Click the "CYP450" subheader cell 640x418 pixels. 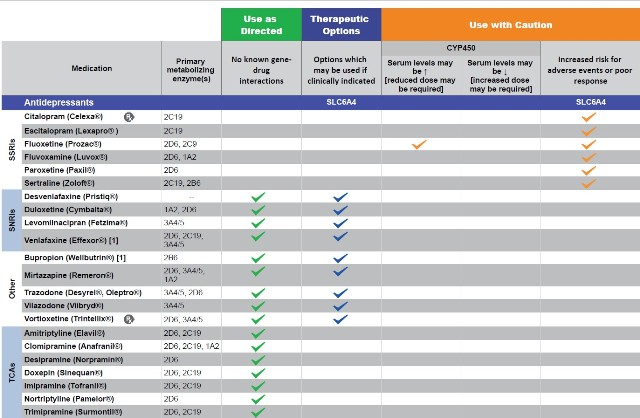tap(460, 47)
